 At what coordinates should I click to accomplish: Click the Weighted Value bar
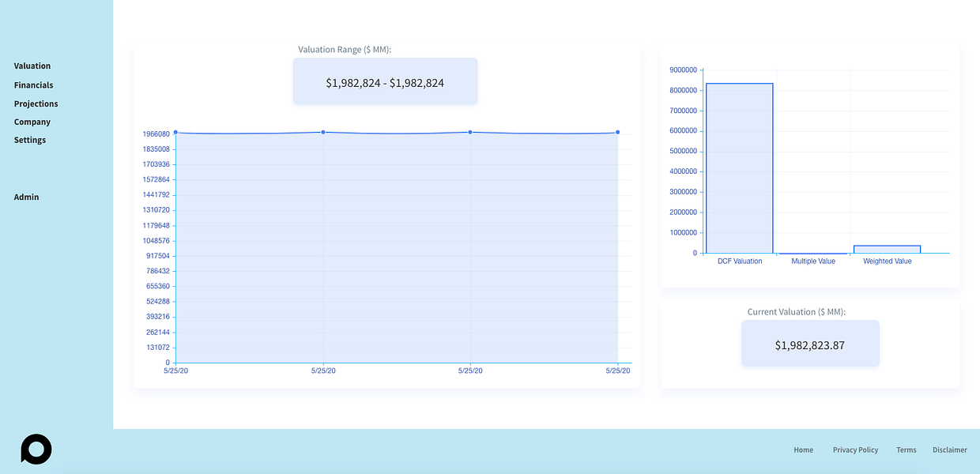888,250
